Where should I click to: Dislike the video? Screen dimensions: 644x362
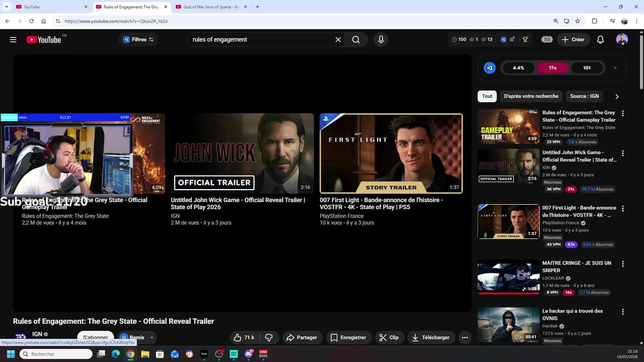tap(269, 337)
